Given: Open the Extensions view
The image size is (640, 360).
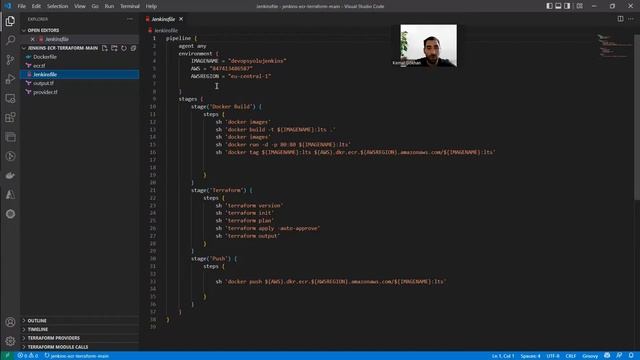Looking at the screenshot, I should click(x=10, y=118).
